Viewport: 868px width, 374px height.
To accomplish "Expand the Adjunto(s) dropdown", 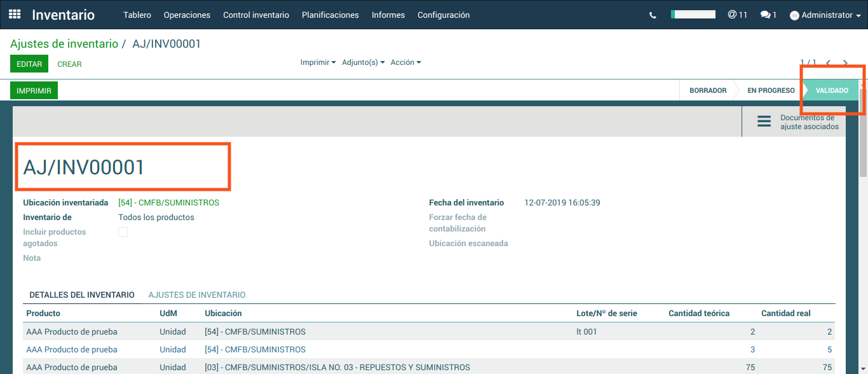I will coord(363,62).
